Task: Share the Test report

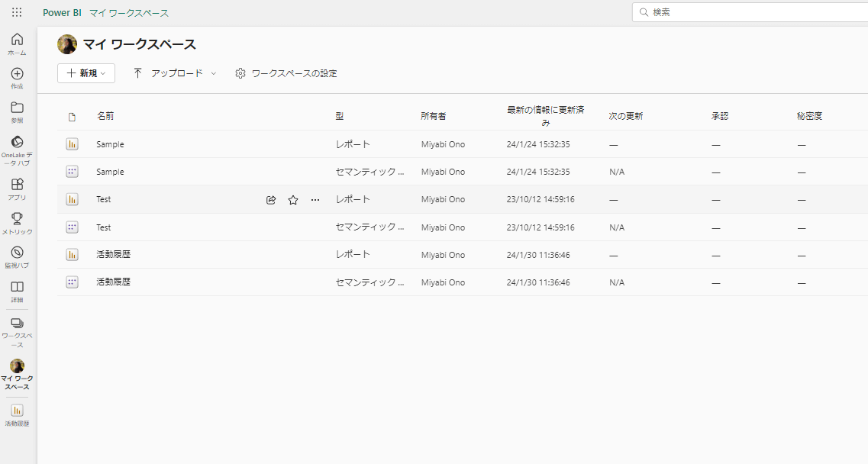Action: (271, 200)
